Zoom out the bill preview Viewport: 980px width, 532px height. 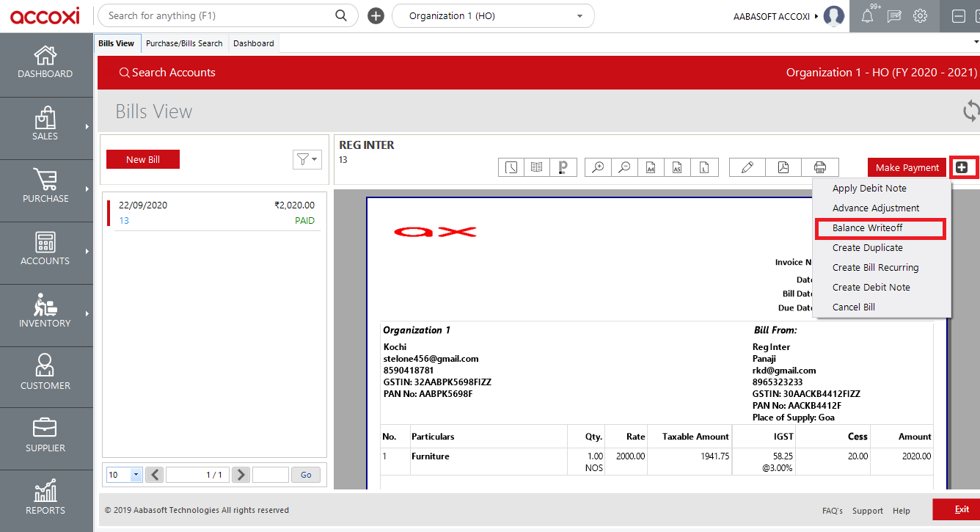pyautogui.click(x=624, y=167)
